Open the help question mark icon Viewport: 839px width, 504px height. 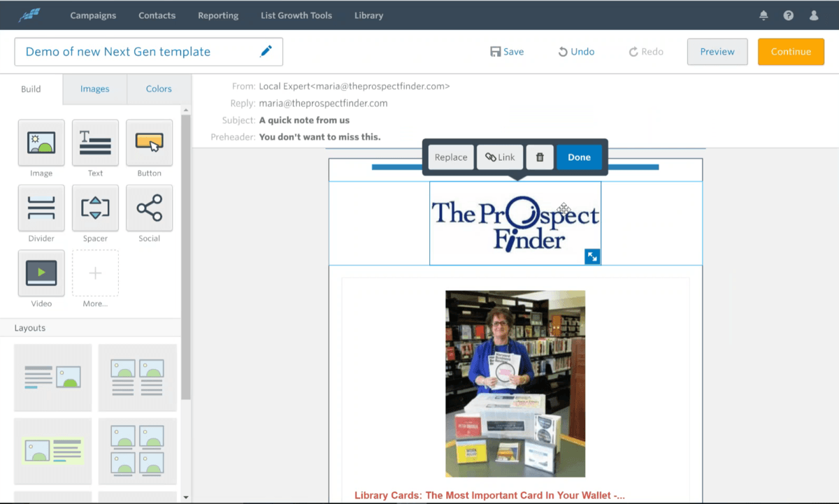[789, 15]
